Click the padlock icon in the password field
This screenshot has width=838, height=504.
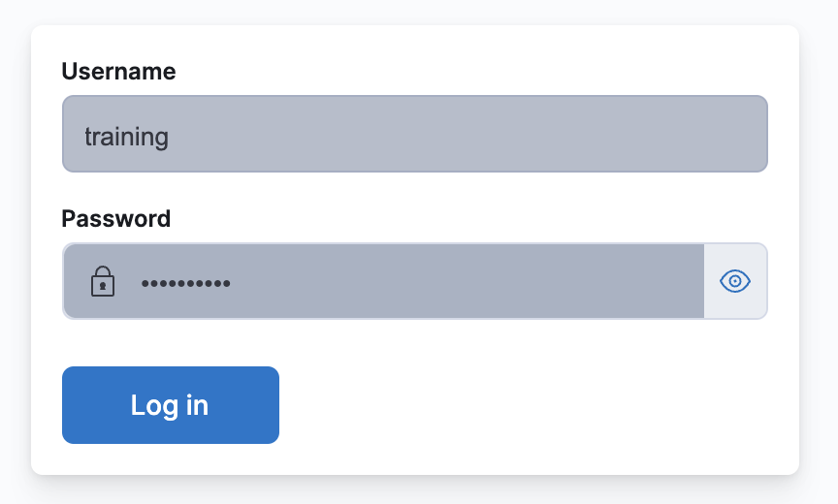(x=103, y=281)
